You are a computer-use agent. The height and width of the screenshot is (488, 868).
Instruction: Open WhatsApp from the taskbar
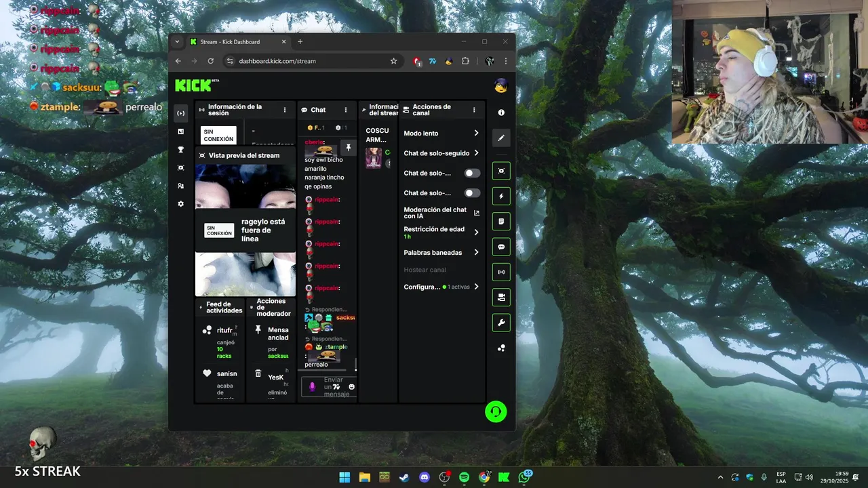(x=524, y=477)
